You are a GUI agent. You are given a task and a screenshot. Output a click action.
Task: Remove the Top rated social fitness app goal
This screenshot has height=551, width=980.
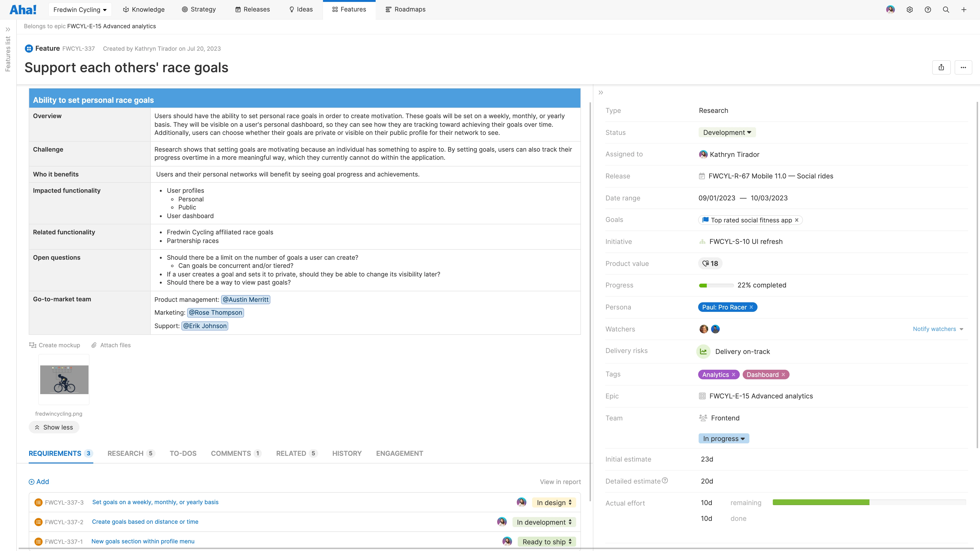797,220
